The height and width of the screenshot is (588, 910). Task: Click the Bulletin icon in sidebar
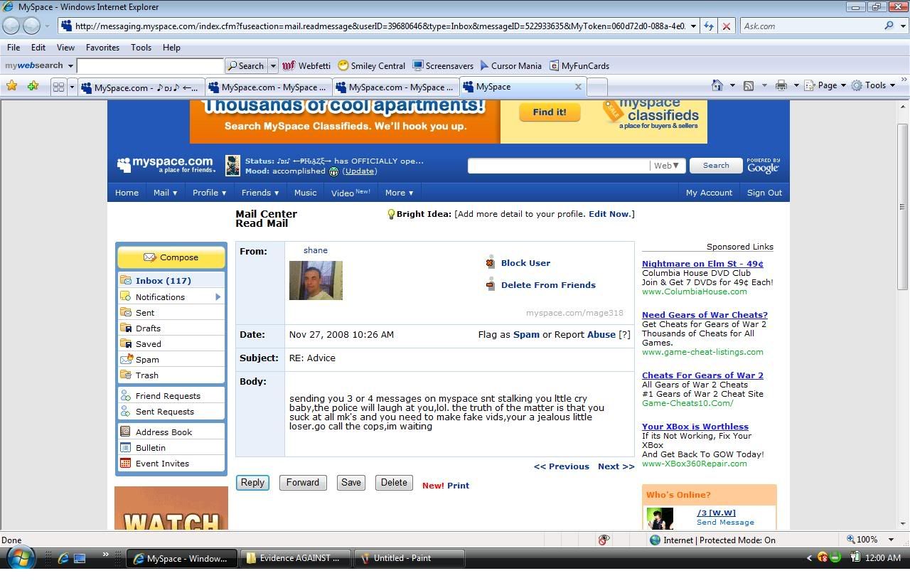coord(126,447)
